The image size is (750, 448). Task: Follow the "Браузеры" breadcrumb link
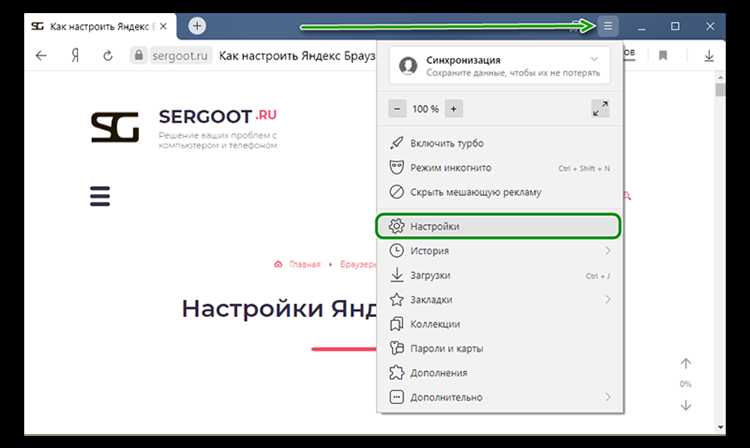click(358, 264)
